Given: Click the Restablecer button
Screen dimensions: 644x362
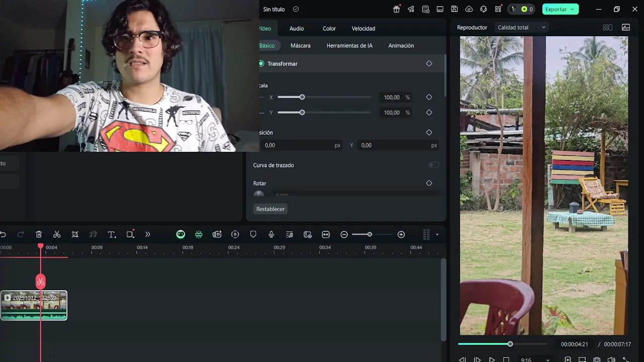Looking at the screenshot, I should click(271, 209).
